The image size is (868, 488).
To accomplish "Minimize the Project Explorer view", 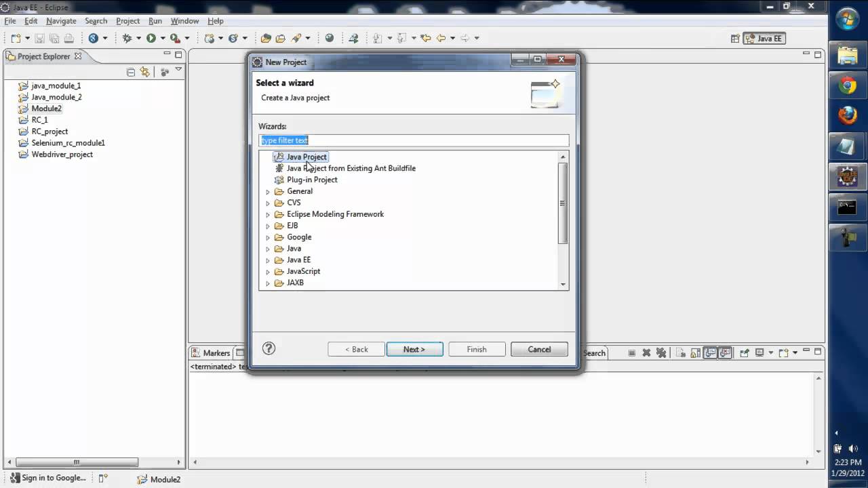I will (x=167, y=54).
